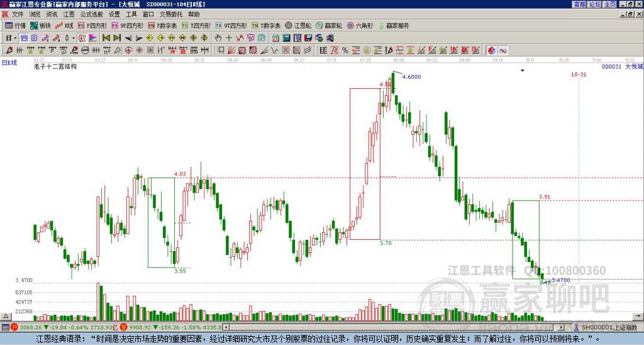Open the calculator tool
The image size is (644, 345).
(286, 38)
